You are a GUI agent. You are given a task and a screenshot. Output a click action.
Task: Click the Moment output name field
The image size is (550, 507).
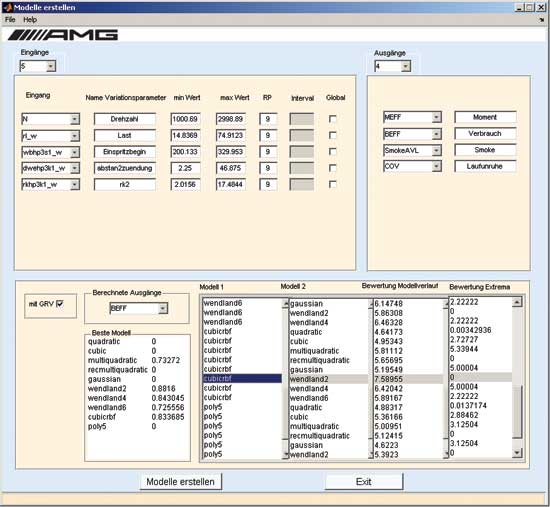point(485,117)
